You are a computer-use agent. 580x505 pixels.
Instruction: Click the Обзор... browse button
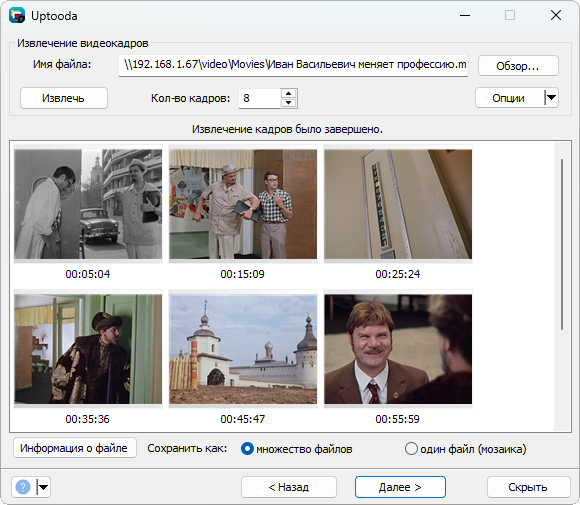518,66
